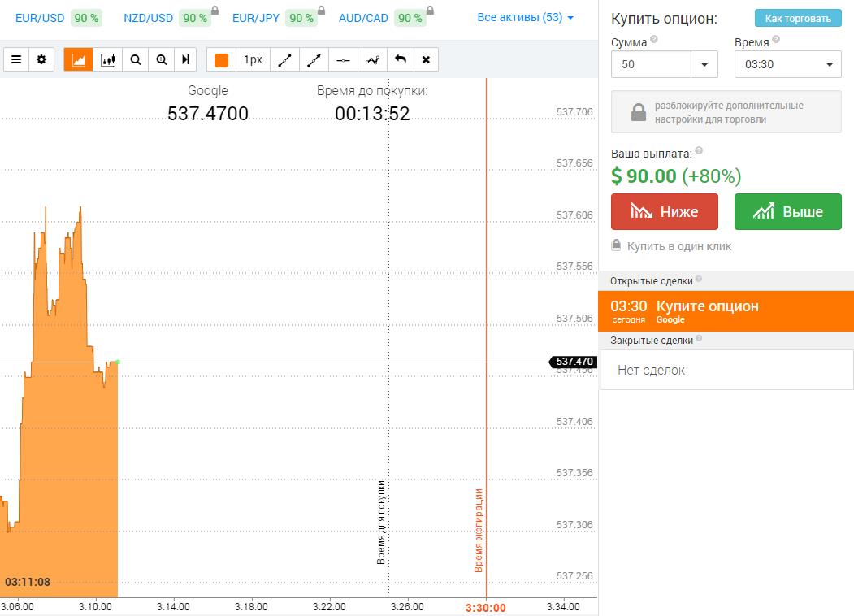Click the EUR/USD 90 % payout badge
The image size is (854, 616).
point(86,18)
